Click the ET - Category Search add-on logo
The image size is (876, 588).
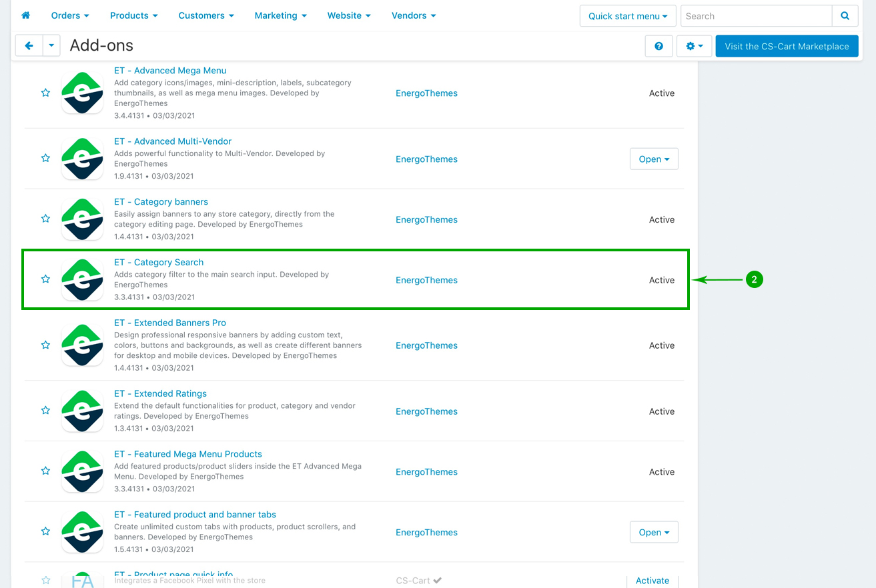tap(82, 279)
